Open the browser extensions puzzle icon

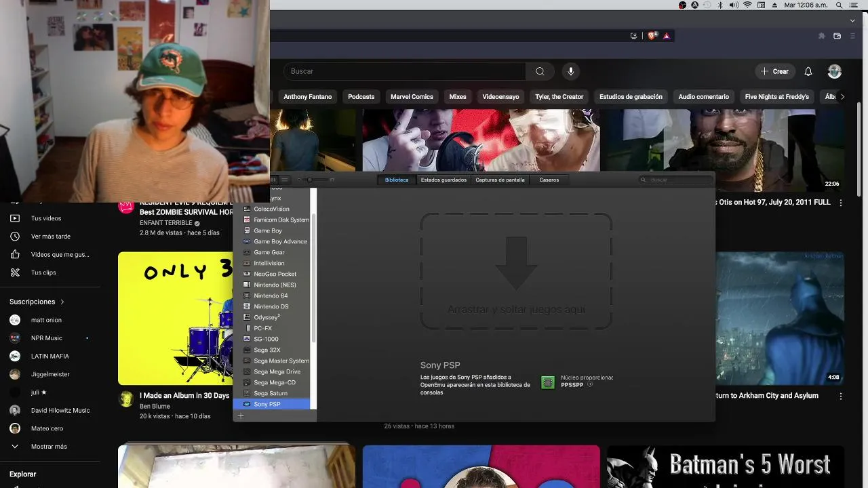click(x=822, y=36)
